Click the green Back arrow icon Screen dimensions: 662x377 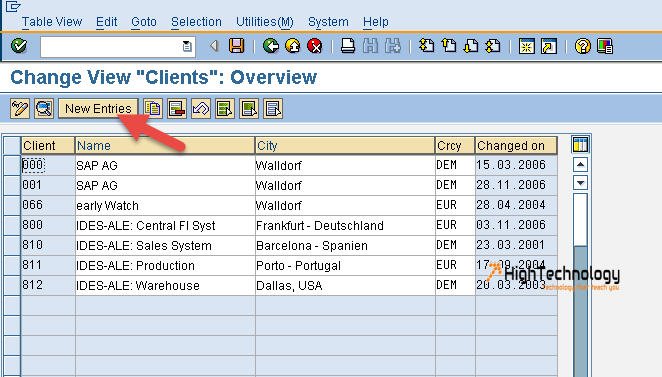coord(271,46)
